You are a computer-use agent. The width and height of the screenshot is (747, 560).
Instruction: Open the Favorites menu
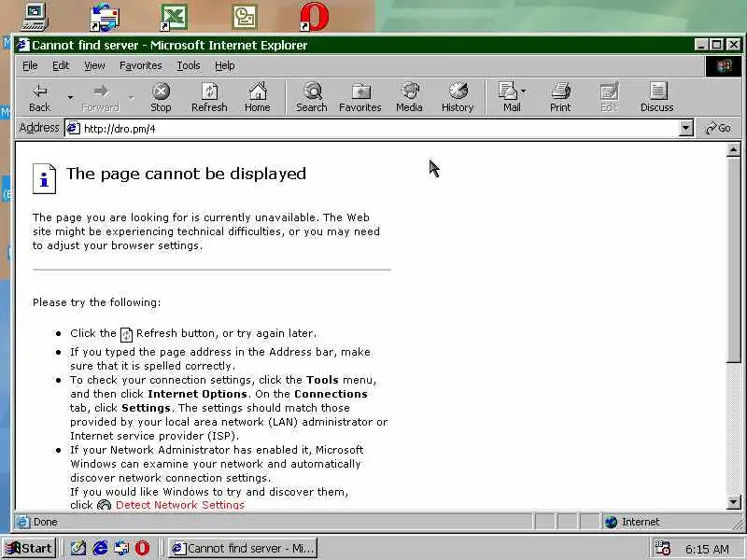(141, 65)
